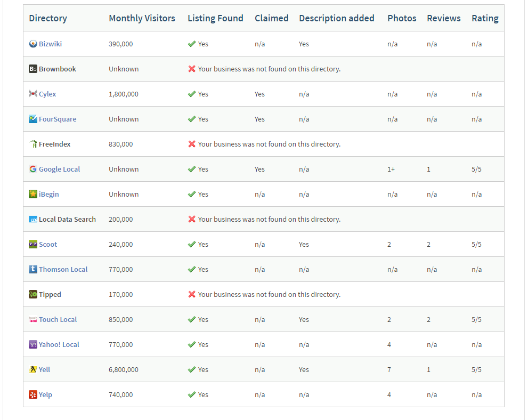The width and height of the screenshot is (528, 420).
Task: Open the Cylex directory link
Action: point(47,94)
